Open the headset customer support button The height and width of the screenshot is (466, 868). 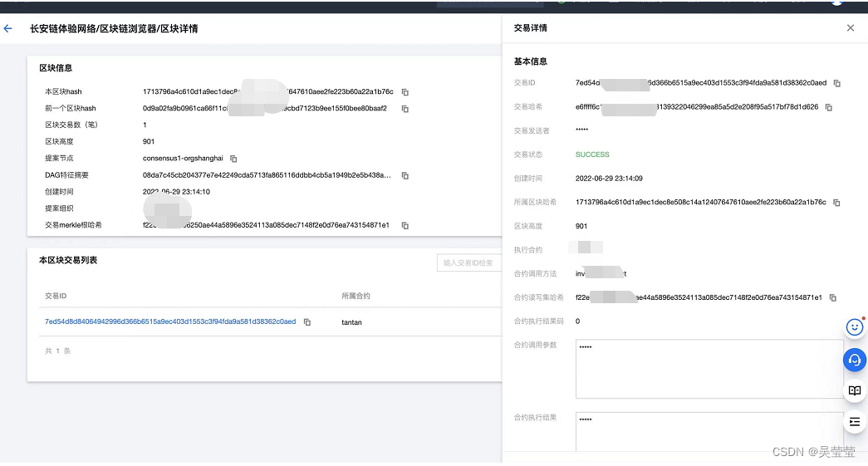click(x=855, y=360)
